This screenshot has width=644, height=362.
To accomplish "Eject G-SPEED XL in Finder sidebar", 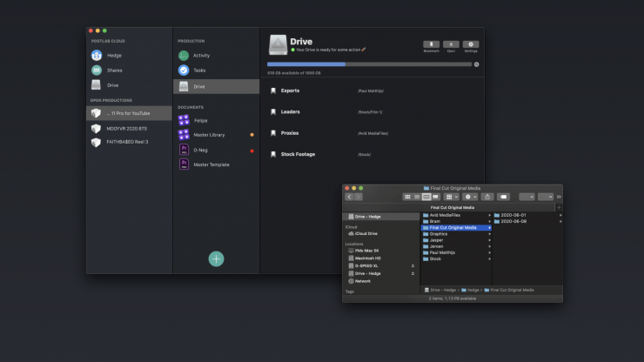I will point(413,265).
